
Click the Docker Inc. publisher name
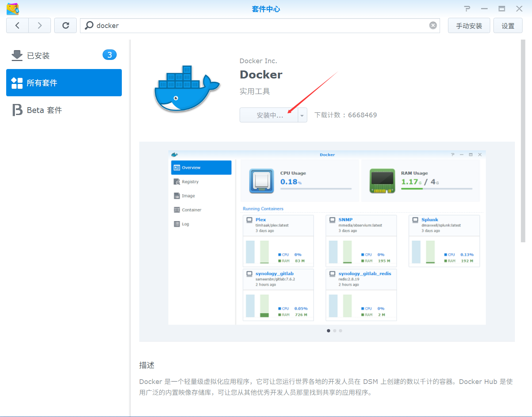tap(258, 61)
